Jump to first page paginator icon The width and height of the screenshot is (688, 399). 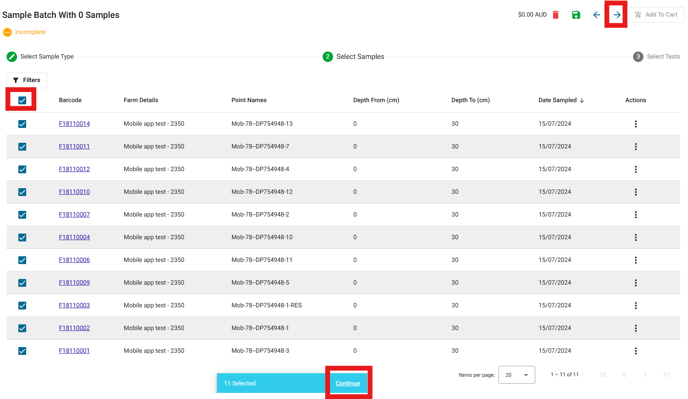pos(603,374)
